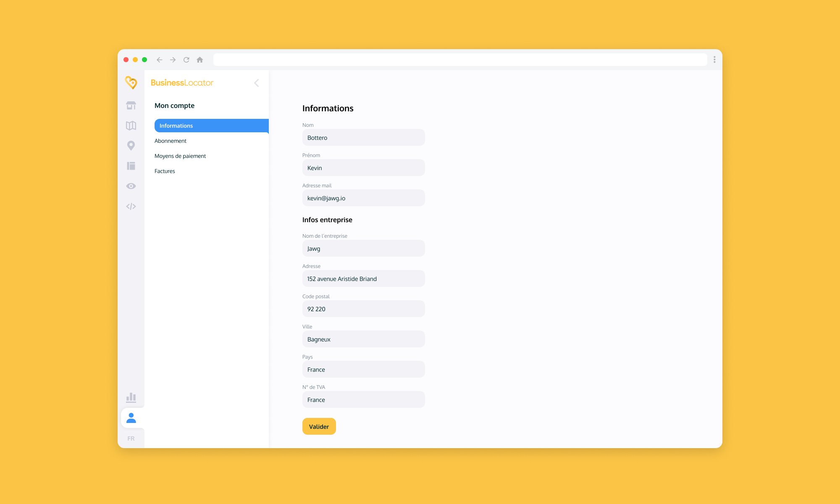Select the Nom input field
Viewport: 840px width, 504px height.
click(363, 137)
